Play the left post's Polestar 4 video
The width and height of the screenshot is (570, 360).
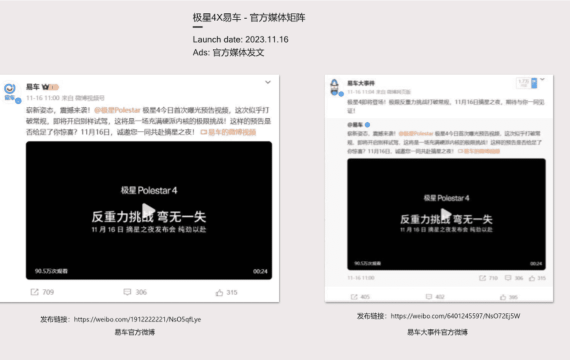pos(148,210)
